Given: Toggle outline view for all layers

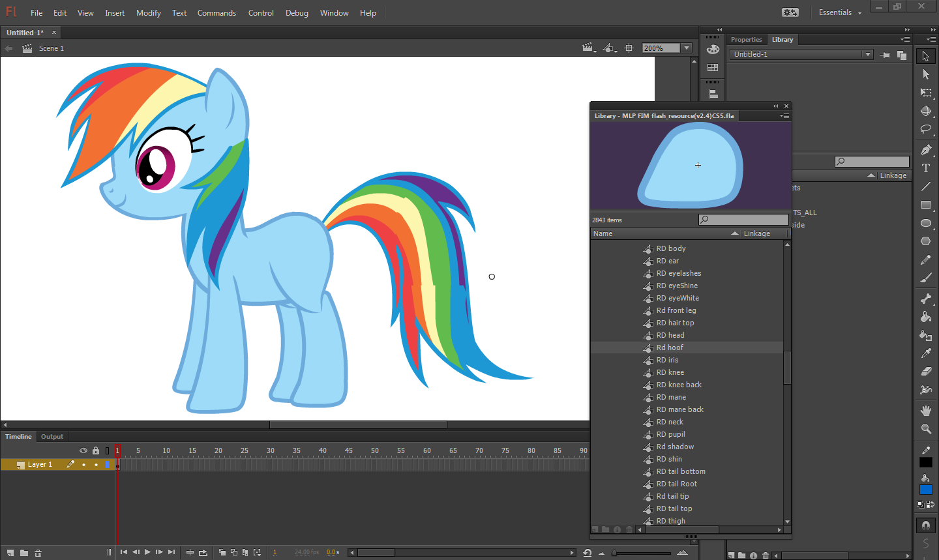Looking at the screenshot, I should click(x=108, y=450).
